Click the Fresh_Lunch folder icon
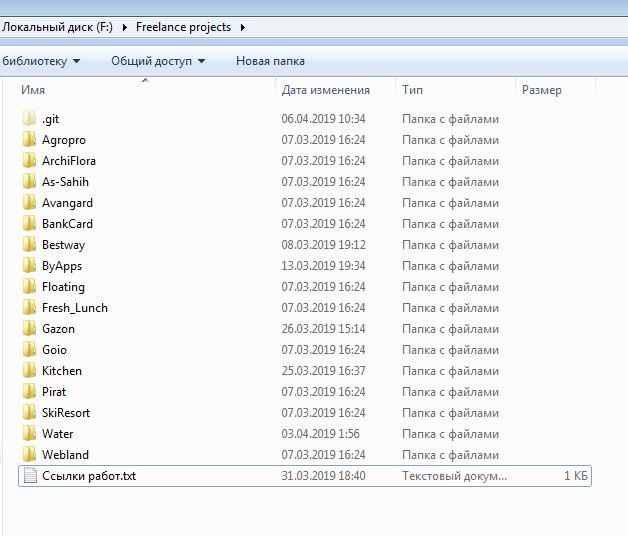628x536 pixels. [x=30, y=308]
